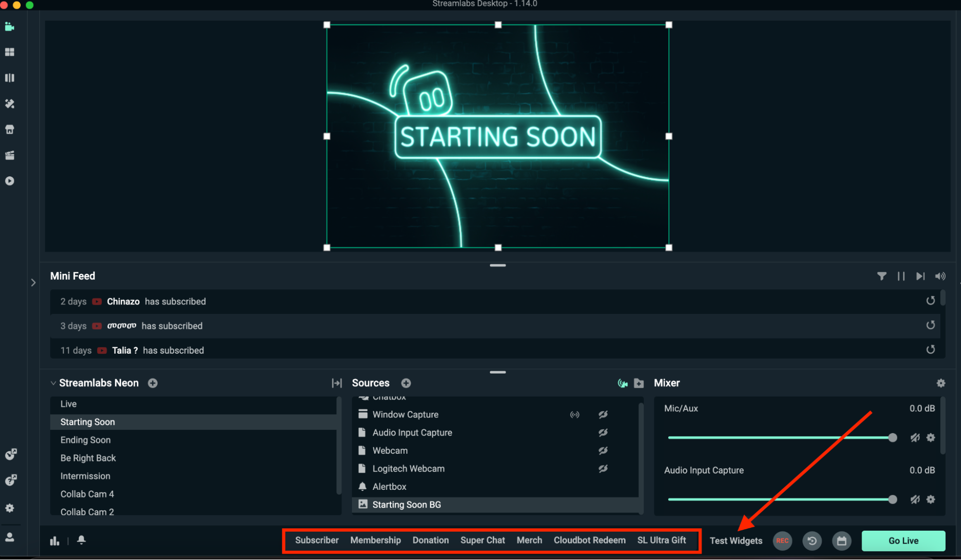Click the Mini Feed scrollbar
The image size is (961, 560).
coord(943,298)
